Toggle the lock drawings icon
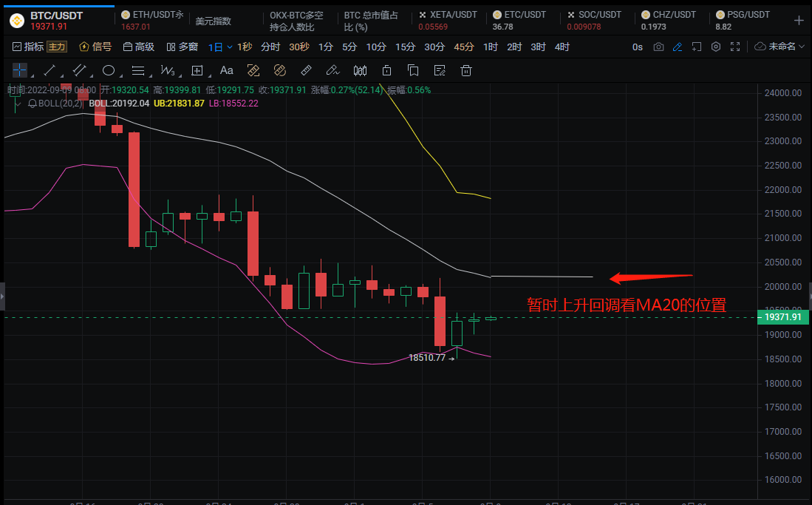The height and width of the screenshot is (505, 812). click(x=386, y=71)
